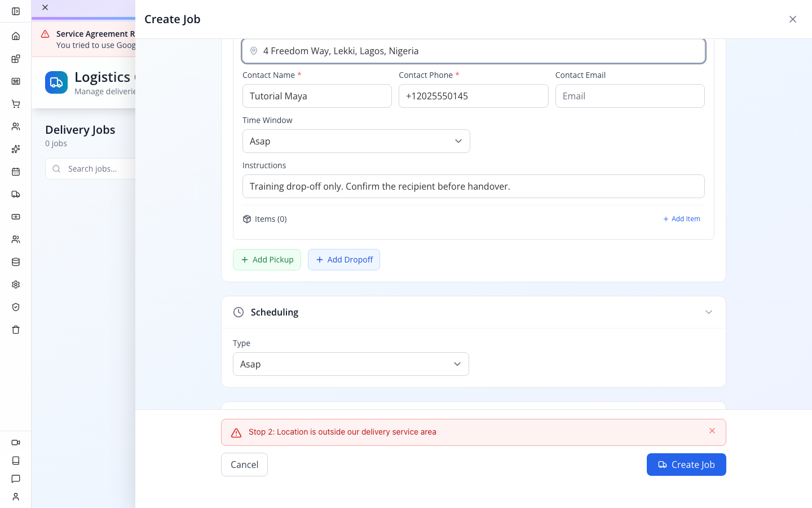Open the Time Window Asap dropdown

[356, 141]
